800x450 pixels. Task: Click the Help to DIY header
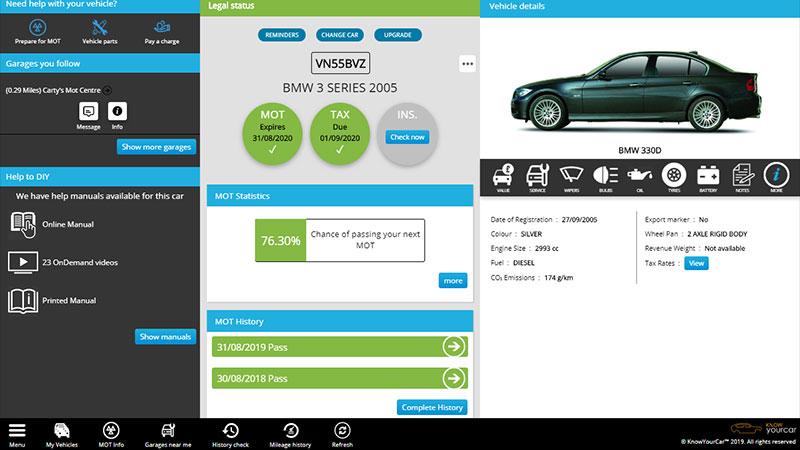click(100, 177)
